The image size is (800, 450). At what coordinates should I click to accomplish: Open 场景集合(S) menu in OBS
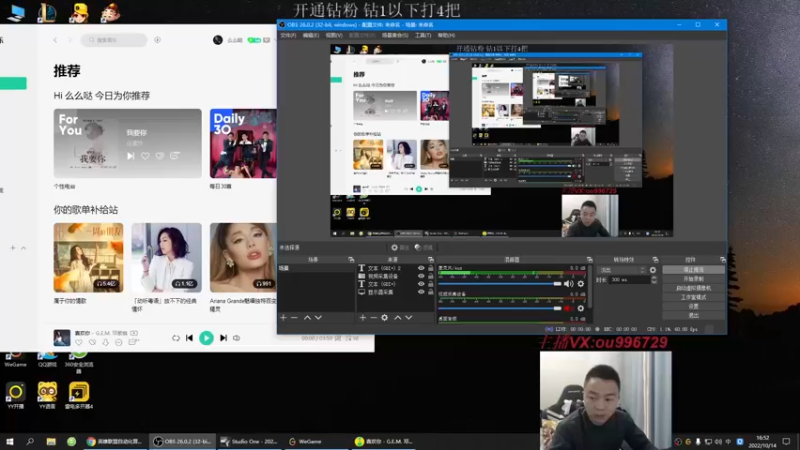[x=395, y=35]
